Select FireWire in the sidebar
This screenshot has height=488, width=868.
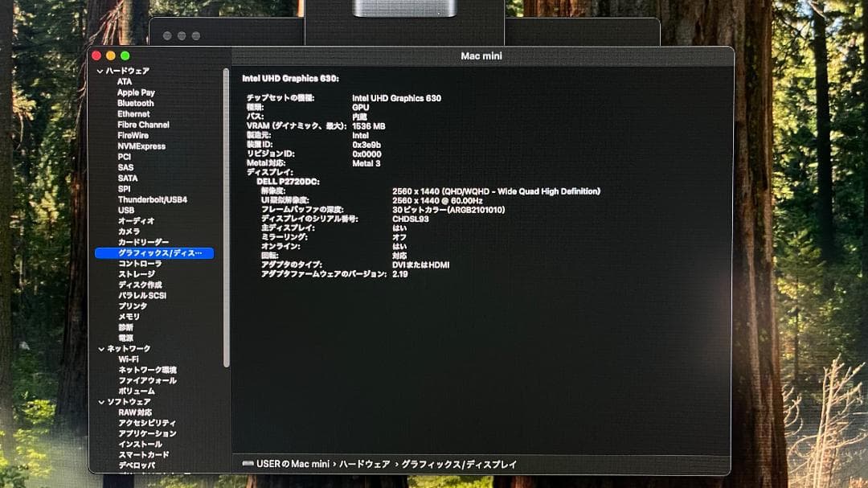coord(133,136)
